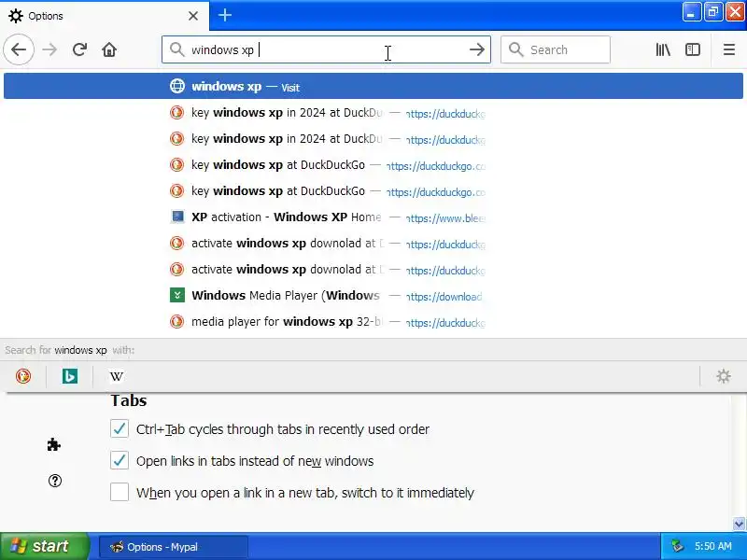Restore down the browser window

click(713, 12)
